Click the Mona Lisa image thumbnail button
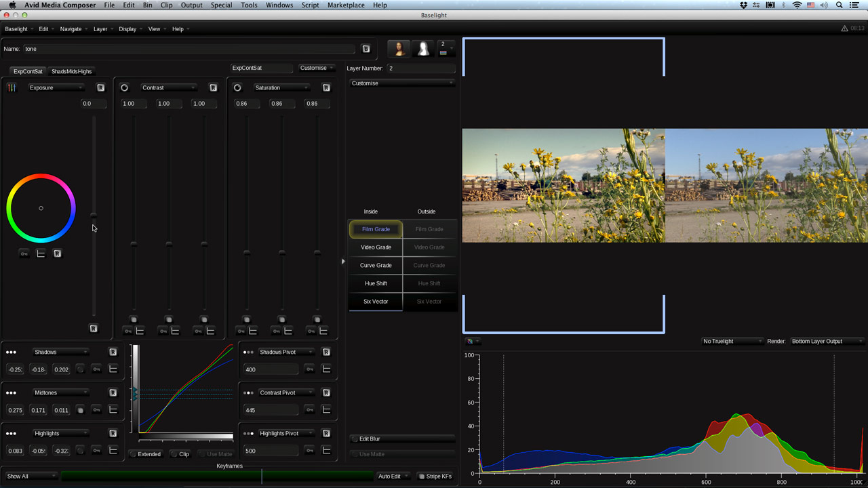Image resolution: width=868 pixels, height=488 pixels. click(399, 49)
